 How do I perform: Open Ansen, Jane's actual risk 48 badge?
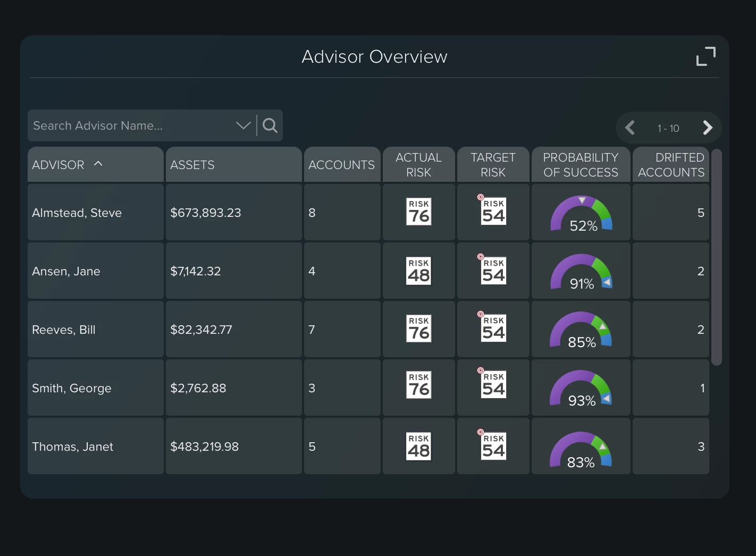[x=419, y=271]
